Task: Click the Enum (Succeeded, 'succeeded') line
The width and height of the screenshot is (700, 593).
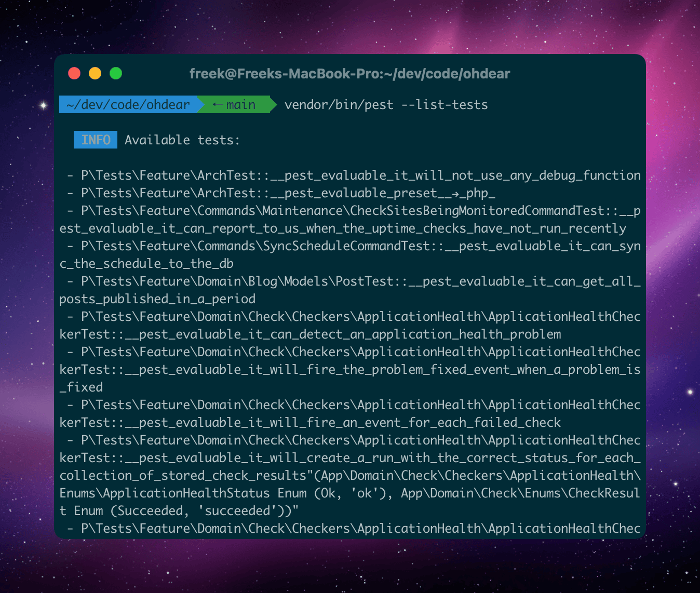Action: pos(179,511)
